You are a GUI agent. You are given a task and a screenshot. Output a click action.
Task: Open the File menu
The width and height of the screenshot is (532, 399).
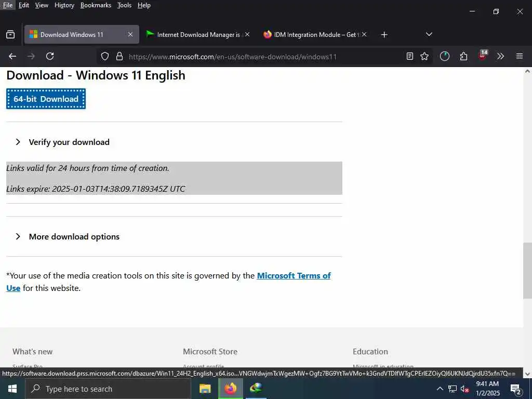click(7, 5)
